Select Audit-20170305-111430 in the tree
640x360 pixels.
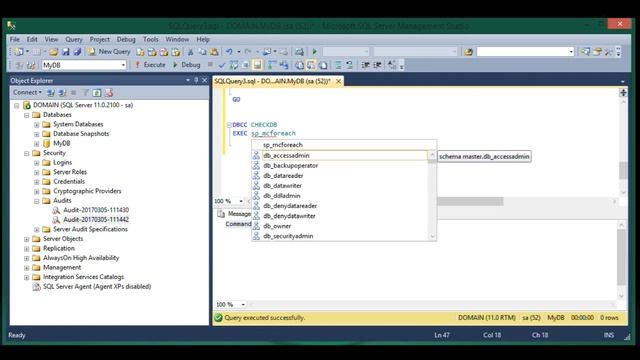pyautogui.click(x=96, y=210)
